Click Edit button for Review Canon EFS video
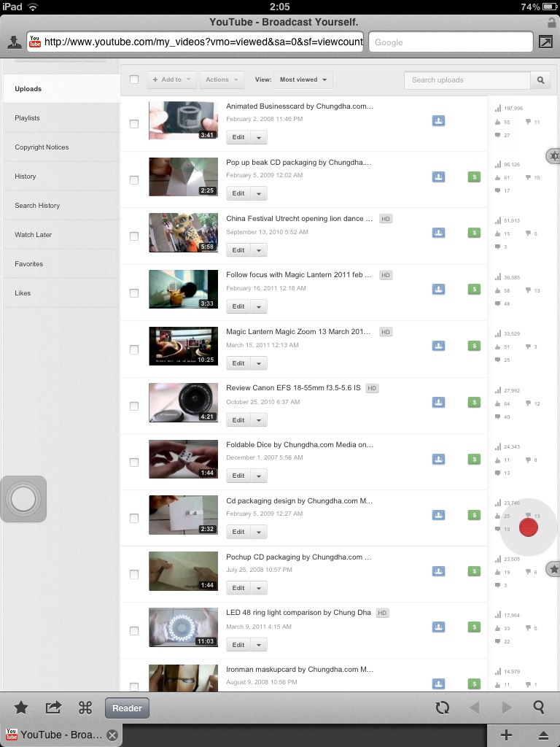 (238, 419)
